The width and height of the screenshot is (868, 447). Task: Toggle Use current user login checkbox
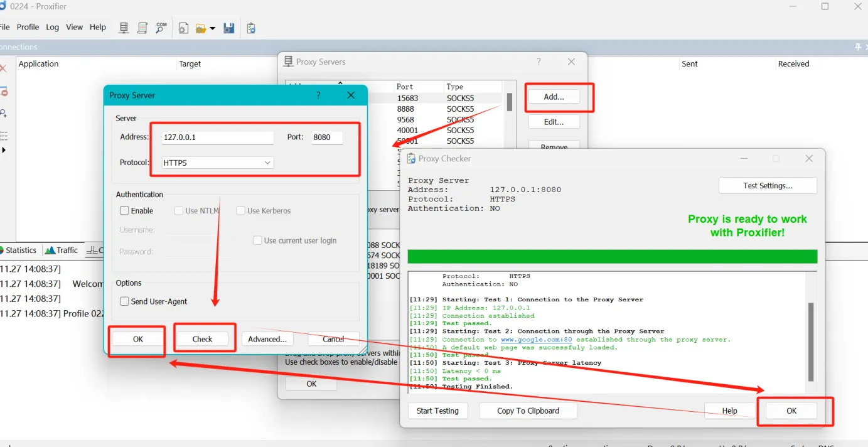tap(257, 240)
